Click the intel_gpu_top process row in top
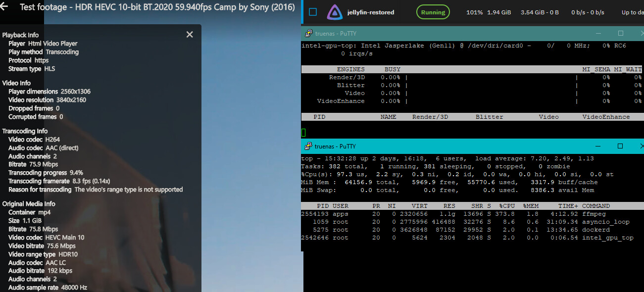The width and height of the screenshot is (644, 292). click(x=467, y=238)
